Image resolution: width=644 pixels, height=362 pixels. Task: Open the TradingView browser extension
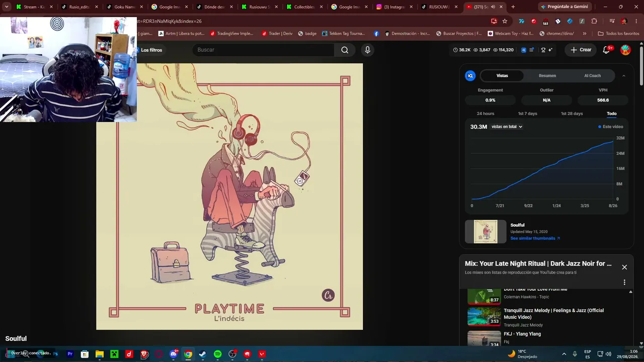point(521,21)
